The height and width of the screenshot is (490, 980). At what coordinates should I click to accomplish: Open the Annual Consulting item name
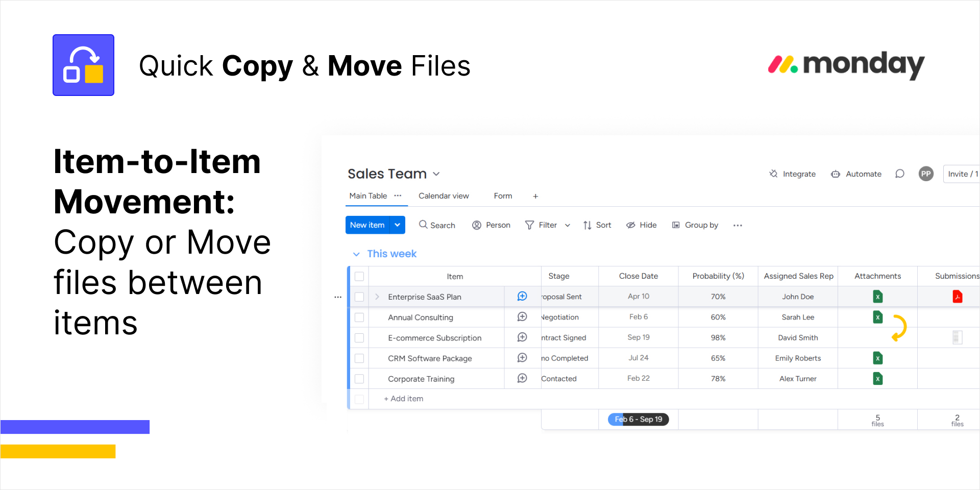421,317
